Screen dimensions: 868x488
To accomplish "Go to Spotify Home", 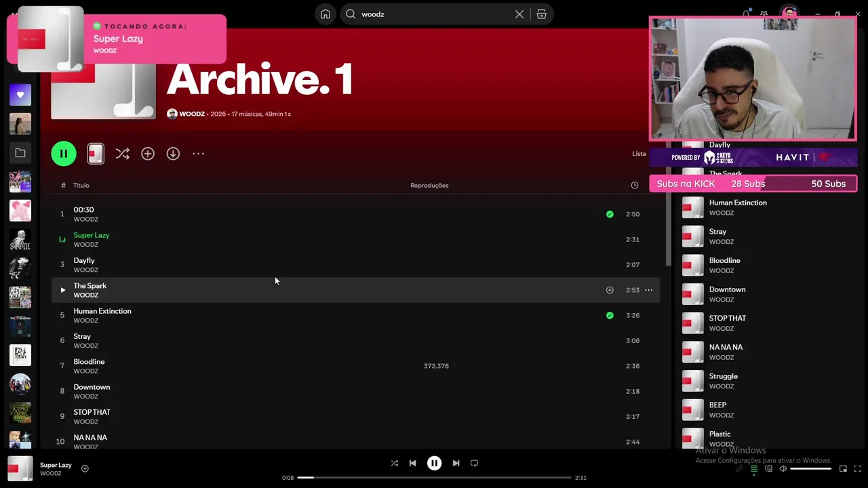I will tap(325, 14).
